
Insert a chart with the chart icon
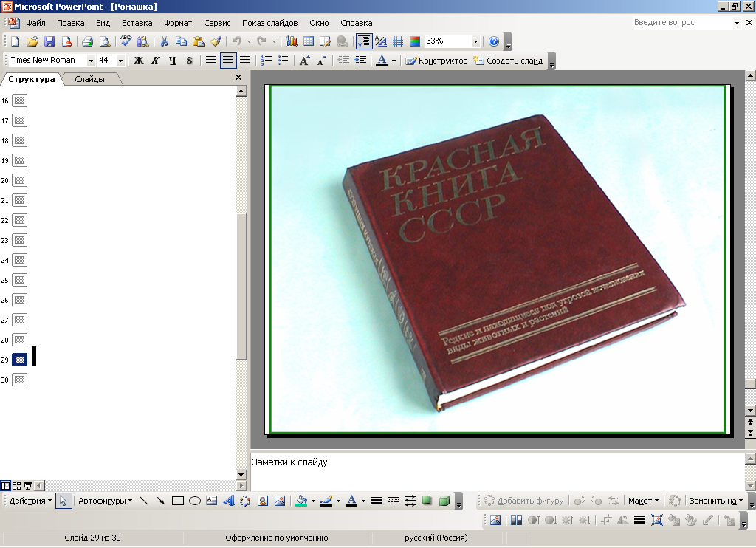pyautogui.click(x=291, y=41)
